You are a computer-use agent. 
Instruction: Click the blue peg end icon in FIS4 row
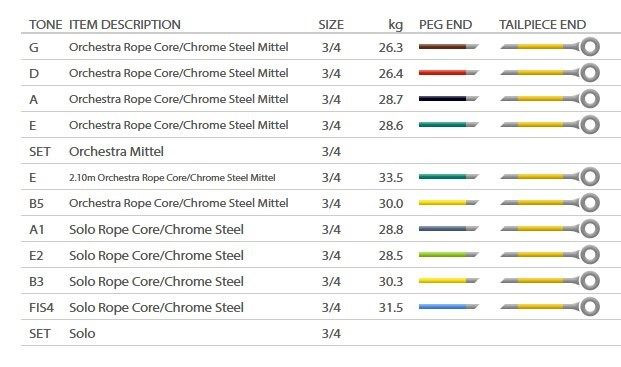coord(449,307)
